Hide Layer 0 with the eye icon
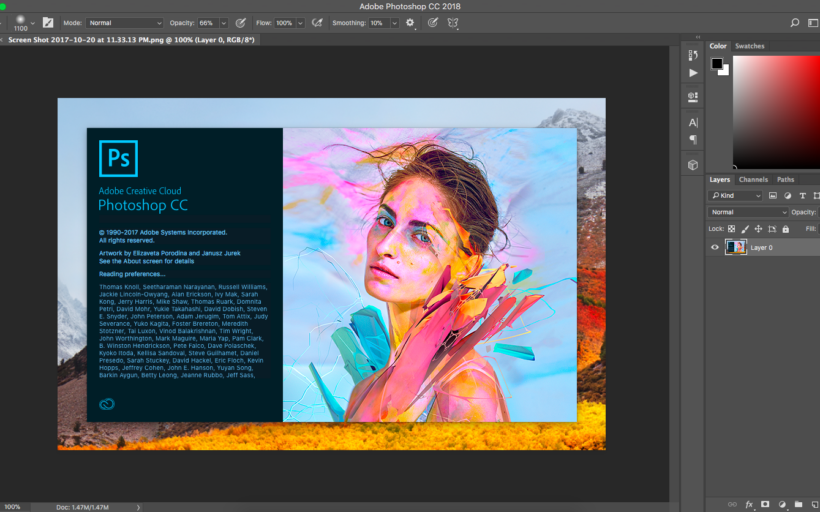Screen dimensions: 820x512 pyautogui.click(x=714, y=247)
